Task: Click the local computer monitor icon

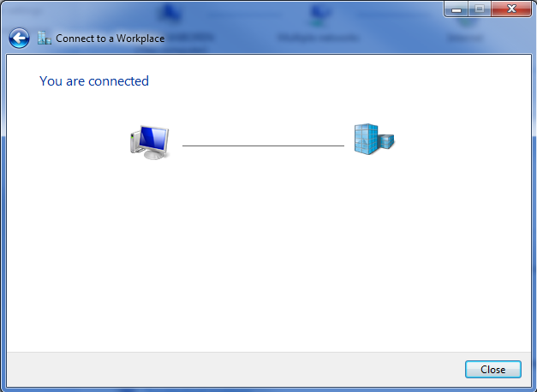Action: point(150,142)
